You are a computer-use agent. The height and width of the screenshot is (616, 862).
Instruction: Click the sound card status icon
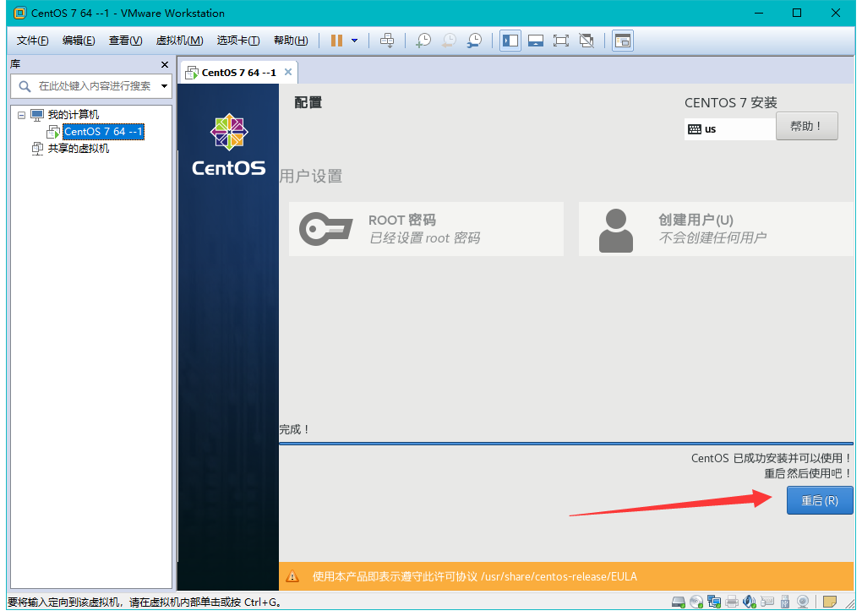click(x=750, y=602)
